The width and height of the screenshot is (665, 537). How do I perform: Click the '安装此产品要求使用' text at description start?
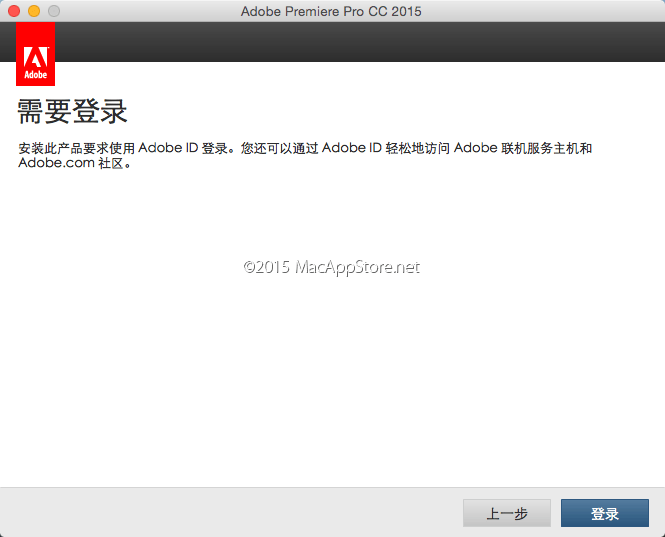(77, 148)
